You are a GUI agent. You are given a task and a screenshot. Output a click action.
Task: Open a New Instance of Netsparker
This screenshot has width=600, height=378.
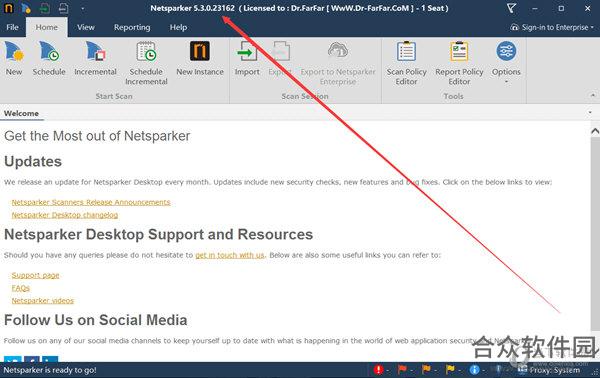pyautogui.click(x=200, y=59)
